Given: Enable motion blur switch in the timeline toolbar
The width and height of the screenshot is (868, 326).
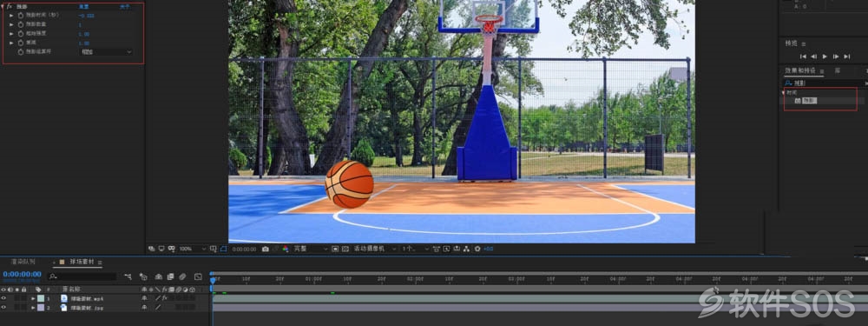Looking at the screenshot, I should (x=182, y=276).
